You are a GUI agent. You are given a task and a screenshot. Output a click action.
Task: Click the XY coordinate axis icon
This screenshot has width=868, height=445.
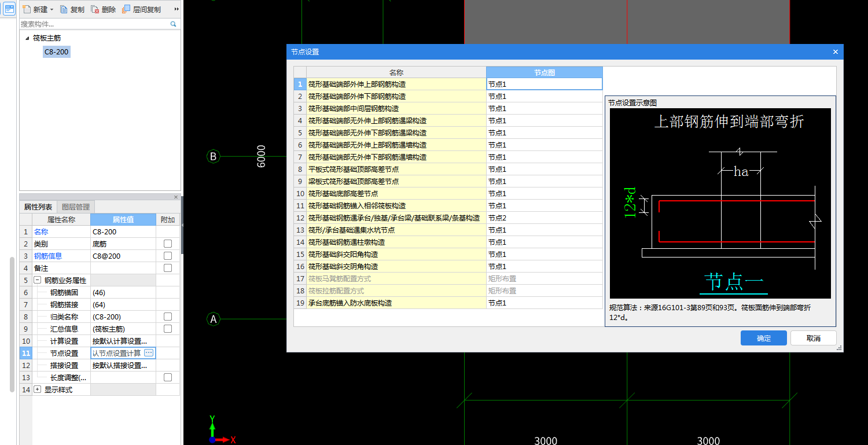pyautogui.click(x=222, y=429)
